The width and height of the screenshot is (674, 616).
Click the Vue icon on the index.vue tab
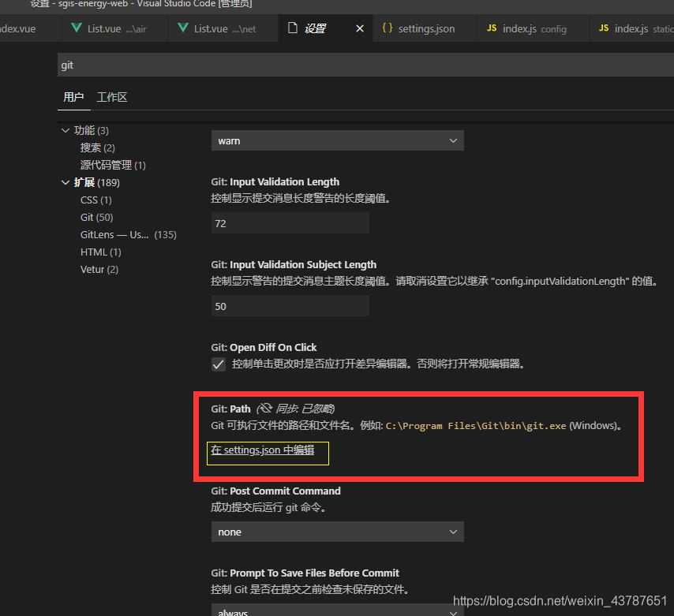[2, 28]
